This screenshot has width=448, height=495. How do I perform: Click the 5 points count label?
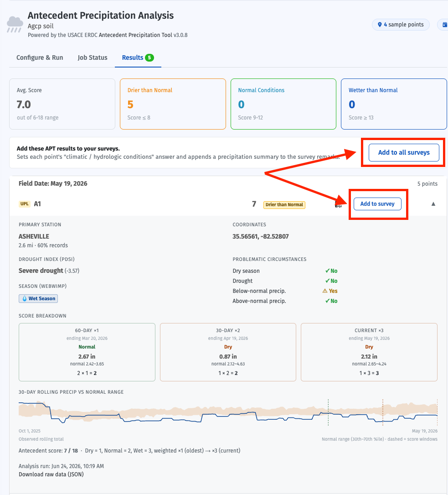pos(427,184)
